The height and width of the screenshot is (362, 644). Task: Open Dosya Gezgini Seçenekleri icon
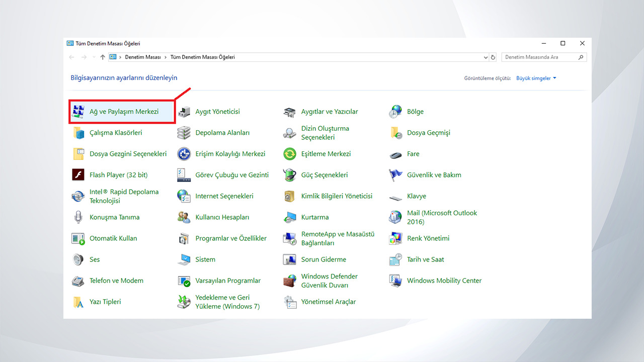tap(78, 154)
